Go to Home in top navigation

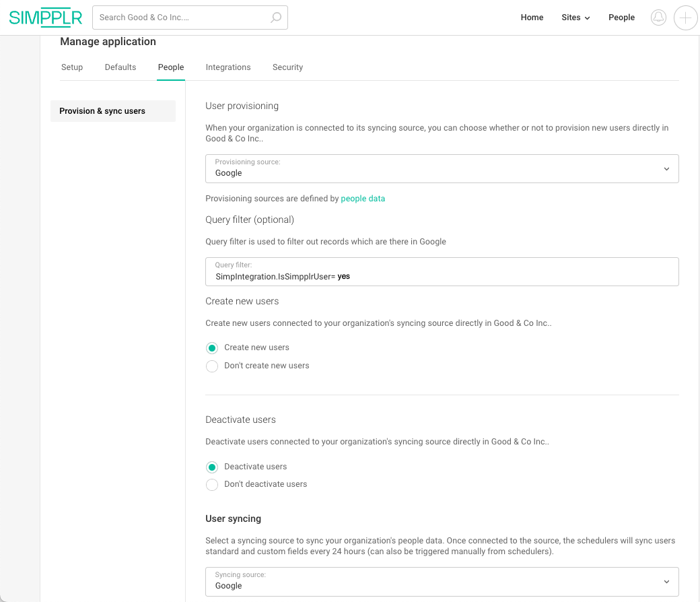coord(532,18)
